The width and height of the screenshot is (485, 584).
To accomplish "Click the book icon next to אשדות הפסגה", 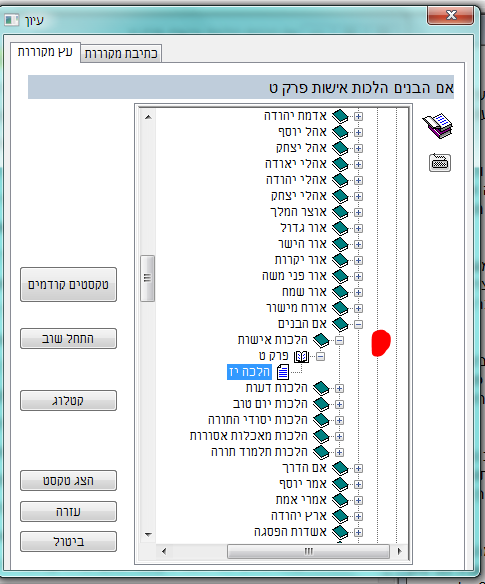I will (x=340, y=533).
